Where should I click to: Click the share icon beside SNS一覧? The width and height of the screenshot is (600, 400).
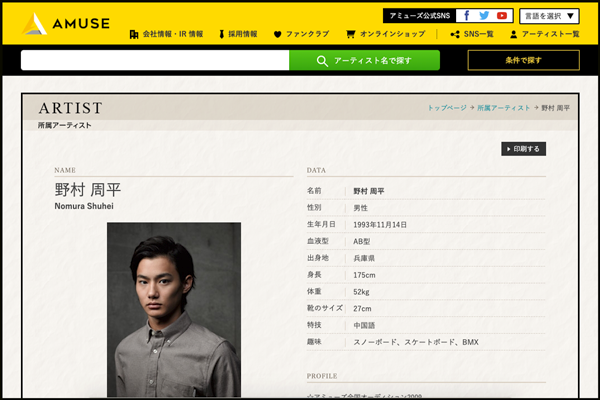pos(453,34)
